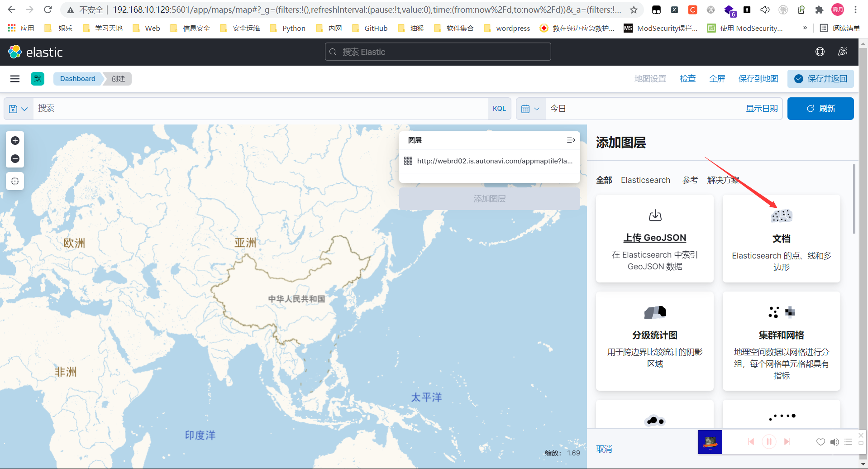Click the 保存并返回 button
Screen dimensions: 868x469
(820, 79)
